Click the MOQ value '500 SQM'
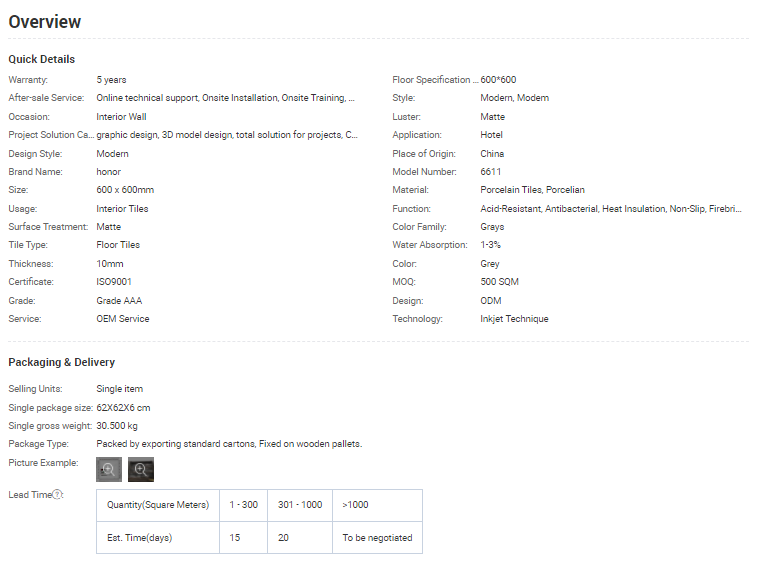 coord(499,282)
